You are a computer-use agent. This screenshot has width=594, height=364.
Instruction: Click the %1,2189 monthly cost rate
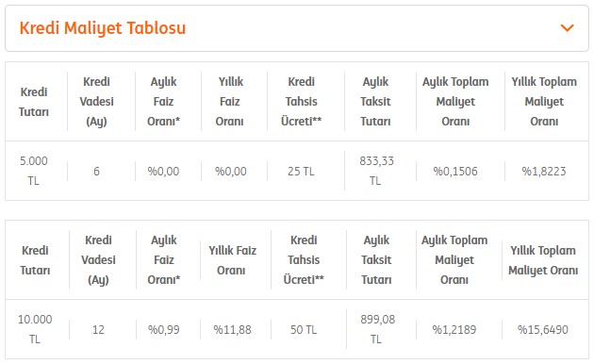(454, 330)
